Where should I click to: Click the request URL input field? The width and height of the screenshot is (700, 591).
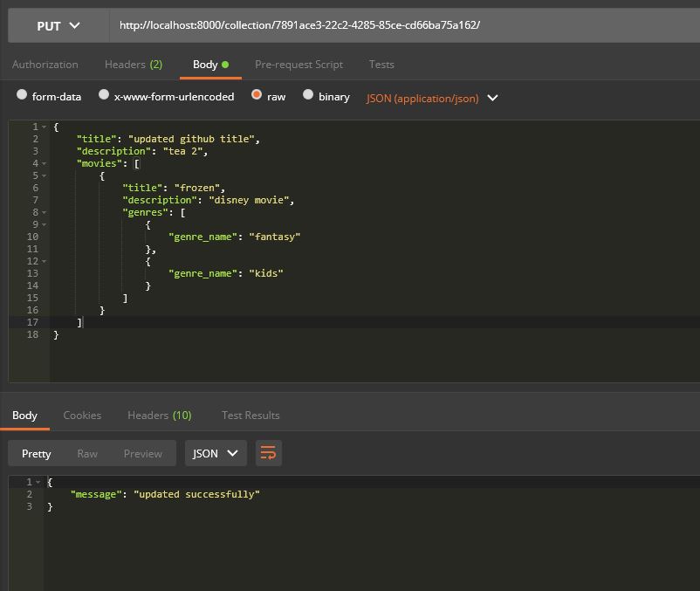coord(404,25)
